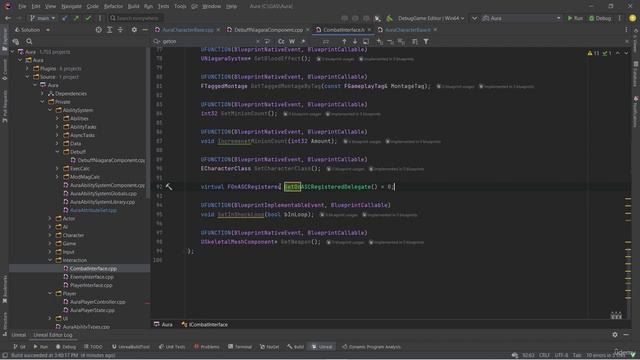Click the Search everywhere field

(x=136, y=18)
